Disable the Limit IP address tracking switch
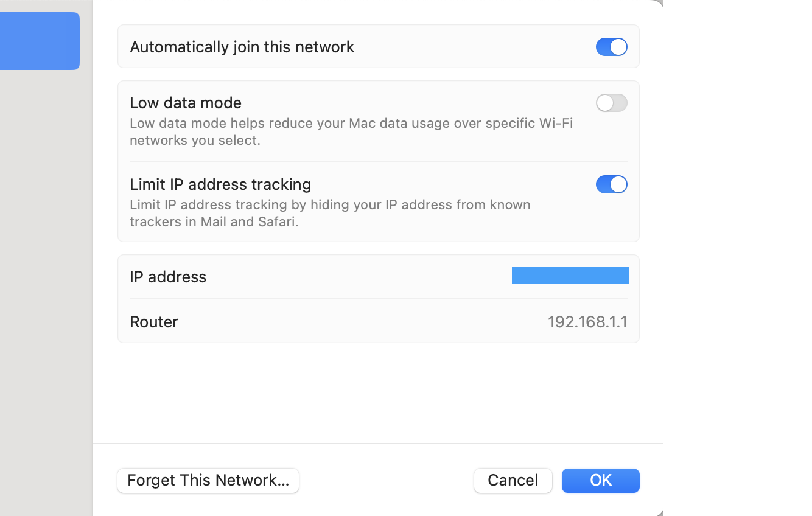The width and height of the screenshot is (812, 516). [x=611, y=184]
